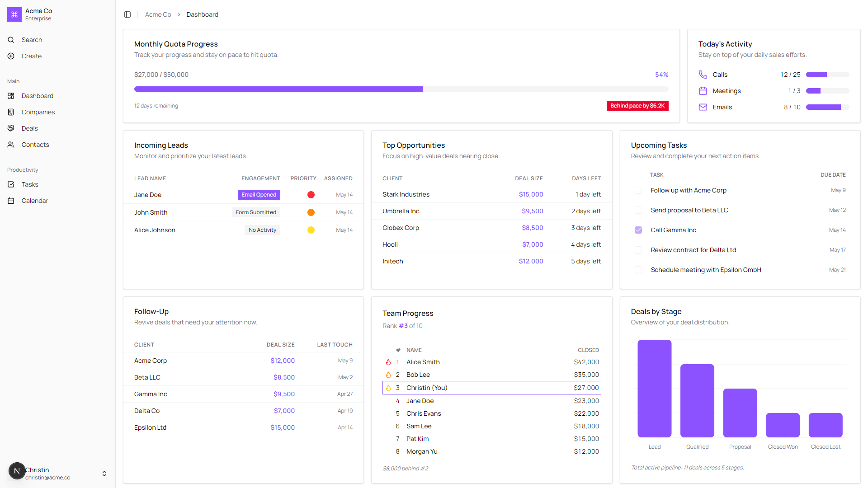868x488 pixels.
Task: Click the Deals handshake icon
Action: click(11, 128)
